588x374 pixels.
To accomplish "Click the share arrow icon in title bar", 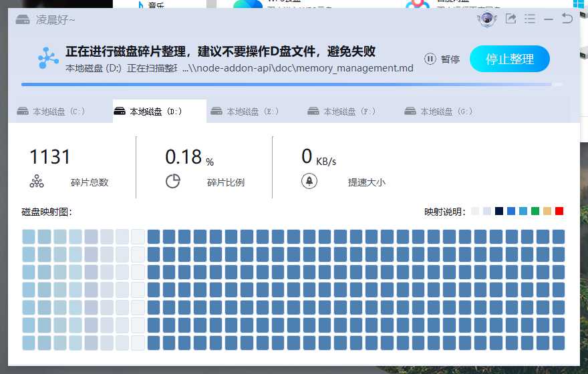I will click(511, 19).
